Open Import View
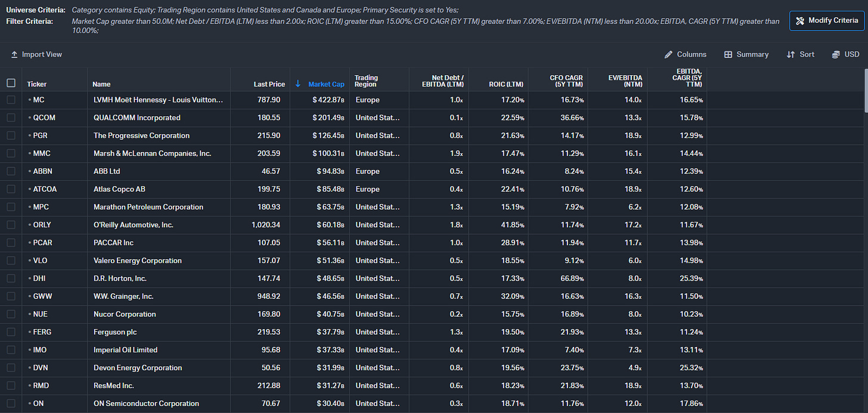This screenshot has width=868, height=413. (x=36, y=54)
